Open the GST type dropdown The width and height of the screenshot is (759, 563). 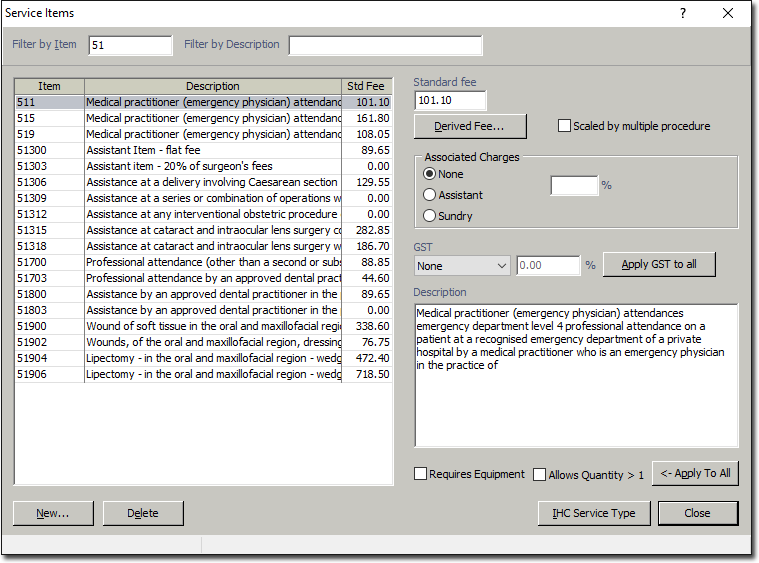tap(462, 266)
